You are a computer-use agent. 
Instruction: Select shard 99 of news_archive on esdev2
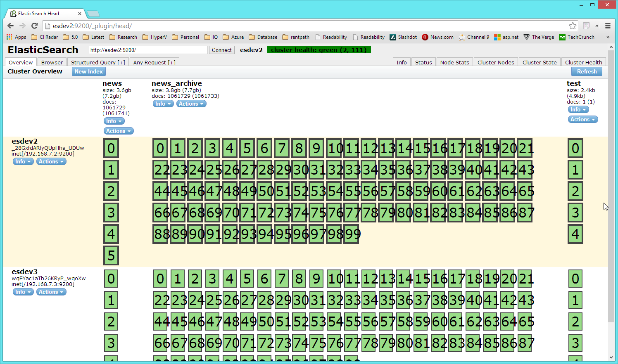352,234
